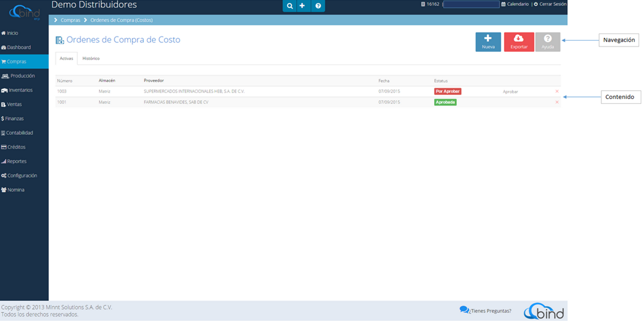Open Ventas in the sidebar
This screenshot has height=323, width=644.
tap(11, 104)
